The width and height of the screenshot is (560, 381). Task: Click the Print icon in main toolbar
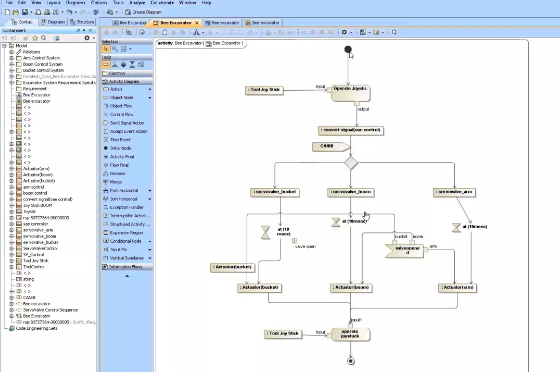point(47,12)
